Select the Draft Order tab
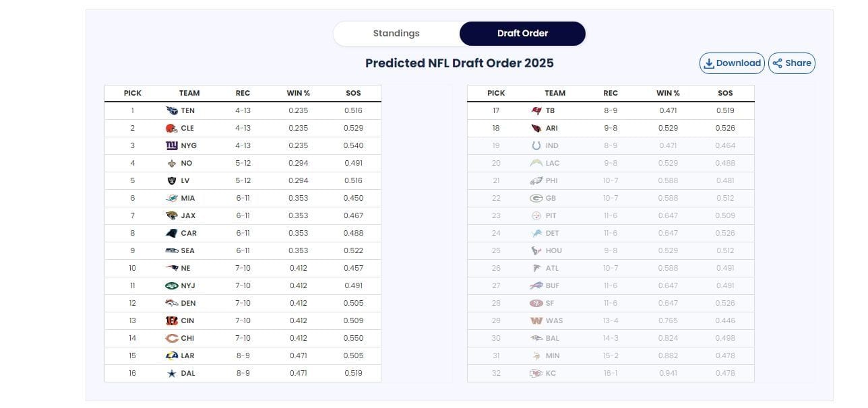 pyautogui.click(x=522, y=33)
